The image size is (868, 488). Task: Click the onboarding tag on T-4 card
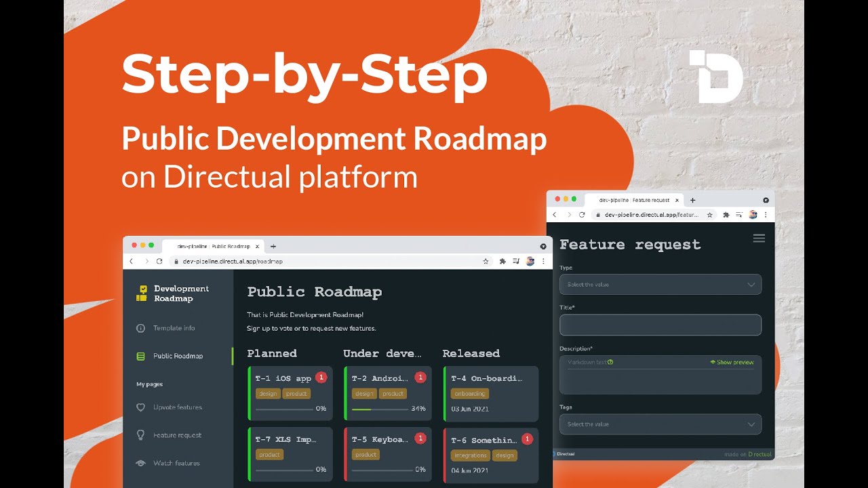click(x=470, y=394)
